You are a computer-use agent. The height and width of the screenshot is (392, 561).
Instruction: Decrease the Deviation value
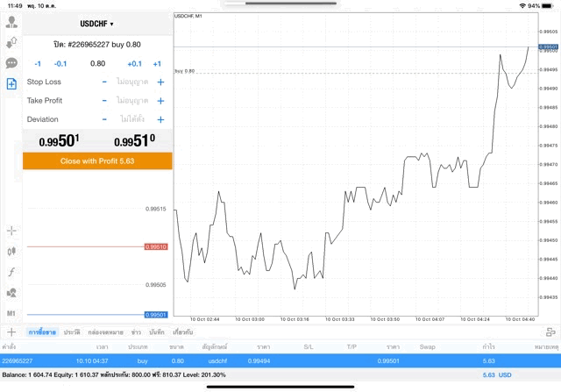pos(104,119)
